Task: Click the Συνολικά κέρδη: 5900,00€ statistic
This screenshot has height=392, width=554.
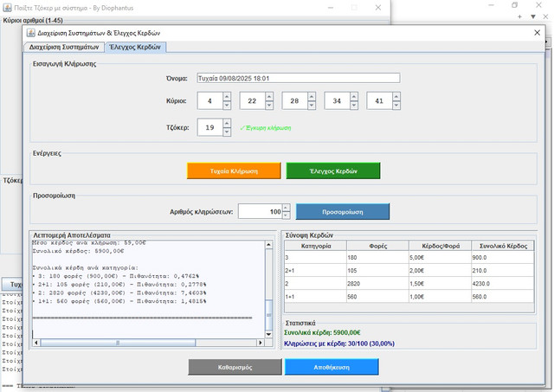Action: [x=322, y=332]
